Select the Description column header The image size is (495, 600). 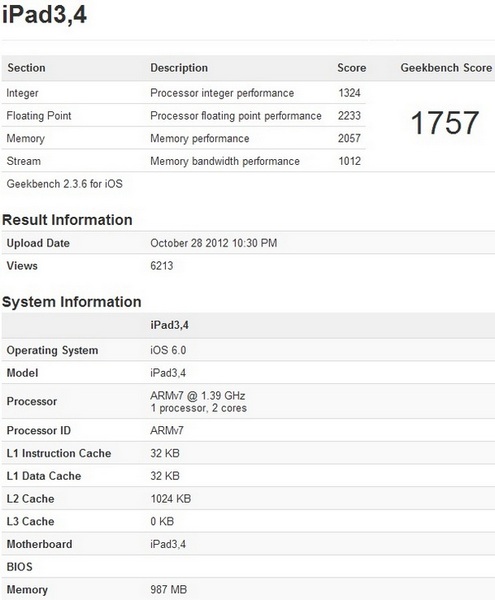click(179, 68)
